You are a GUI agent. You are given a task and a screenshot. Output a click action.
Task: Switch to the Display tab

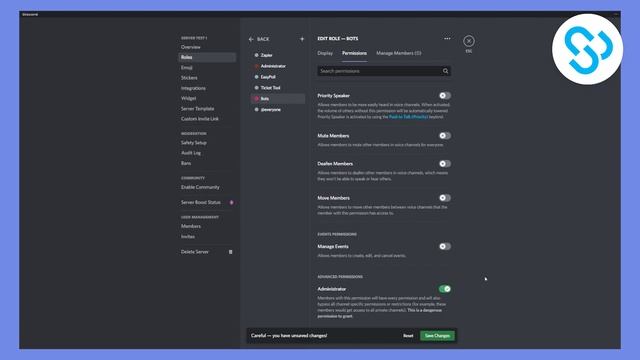(x=325, y=53)
